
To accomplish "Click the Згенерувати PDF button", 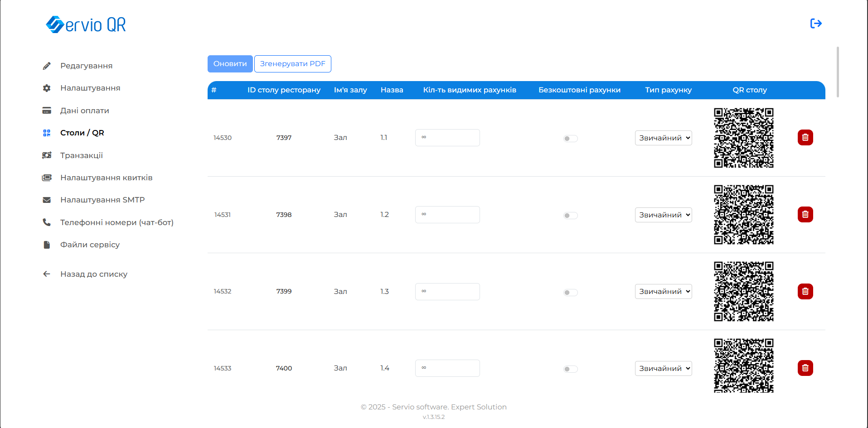I will coord(292,64).
